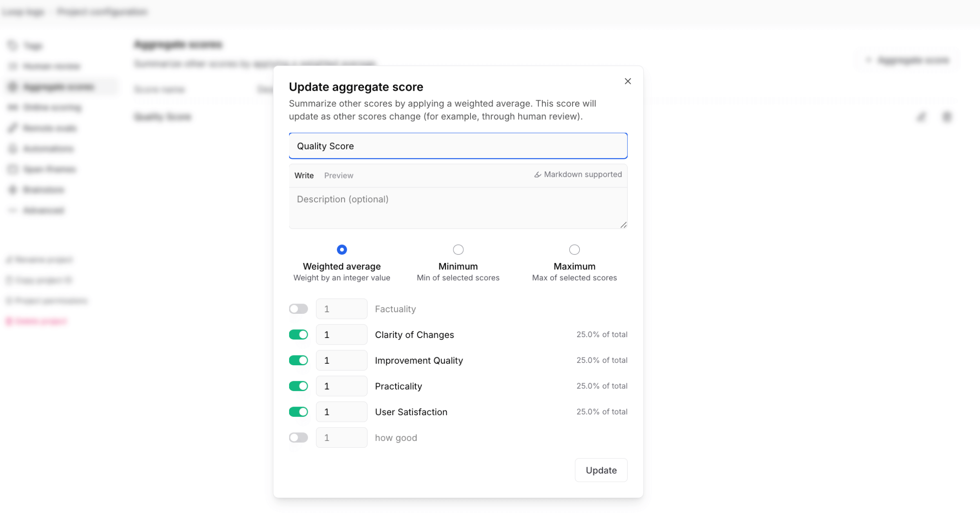Switch to the Preview tab
This screenshot has width=980, height=523.
(339, 176)
